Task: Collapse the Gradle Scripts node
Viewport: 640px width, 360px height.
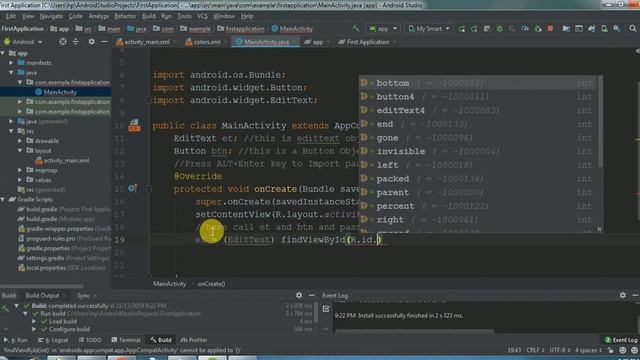Action: [3, 200]
